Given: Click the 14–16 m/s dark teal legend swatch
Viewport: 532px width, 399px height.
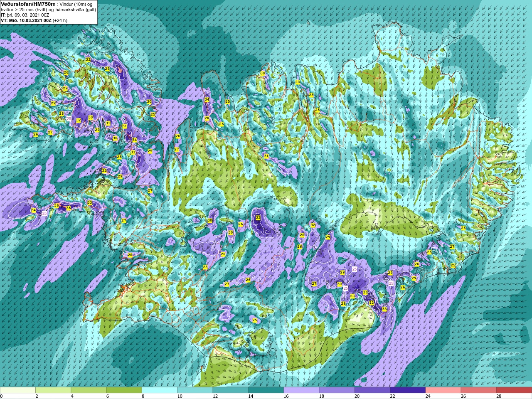Looking at the screenshot, I should (266, 390).
